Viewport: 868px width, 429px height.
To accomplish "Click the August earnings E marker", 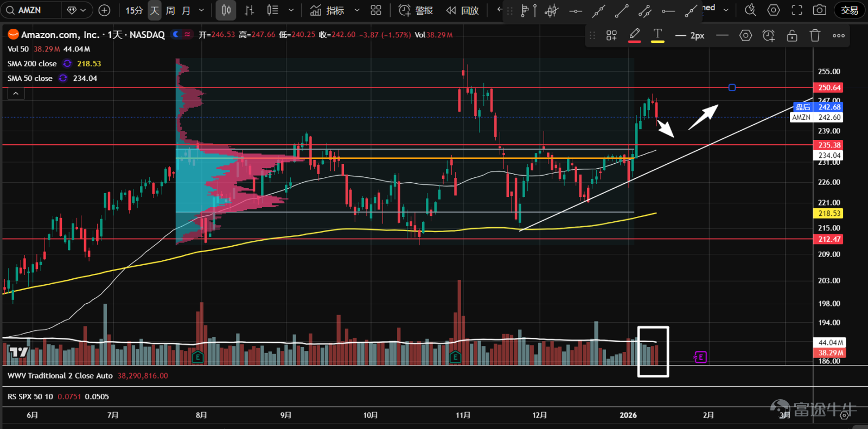I will click(198, 357).
